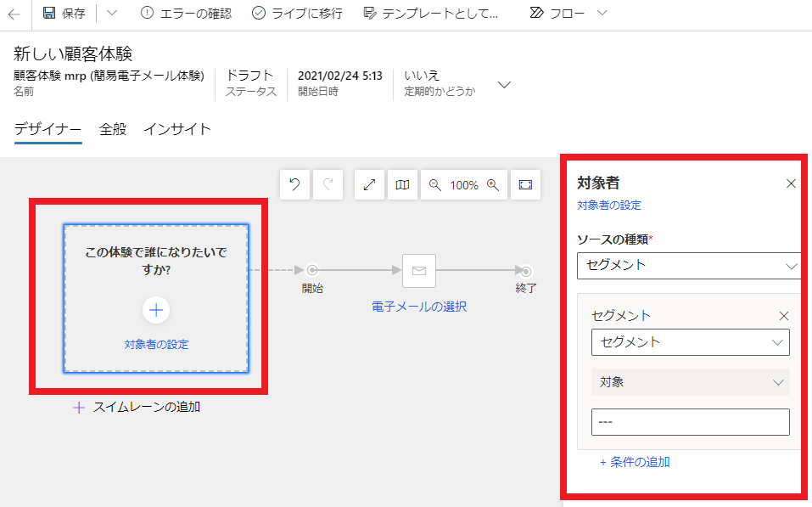Click the plus circle in audience tile
The image size is (812, 507).
click(x=156, y=310)
